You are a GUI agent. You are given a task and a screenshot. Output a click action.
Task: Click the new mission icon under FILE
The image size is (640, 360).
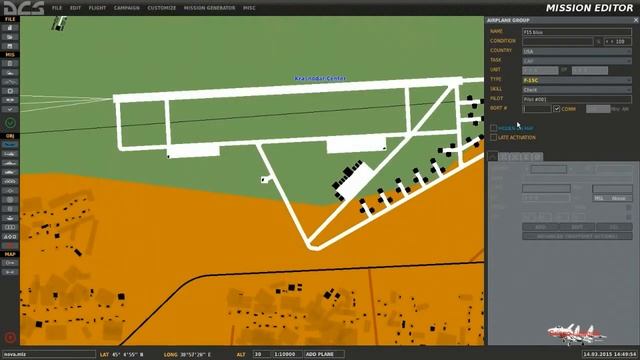point(10,28)
